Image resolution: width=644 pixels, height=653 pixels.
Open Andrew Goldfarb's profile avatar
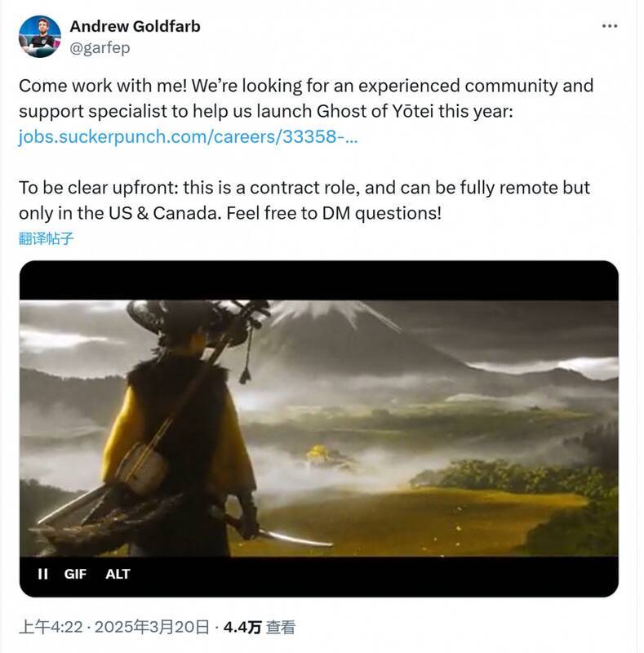tap(39, 36)
